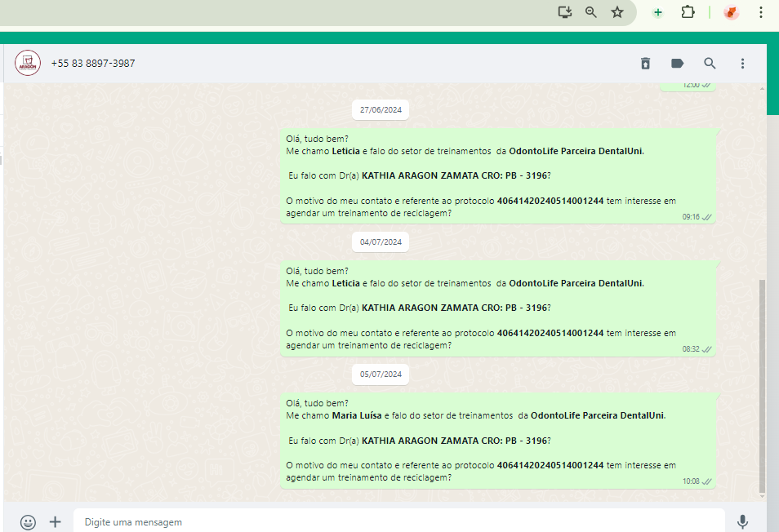
Task: Click the Aragon contact profile picture
Action: tap(28, 63)
